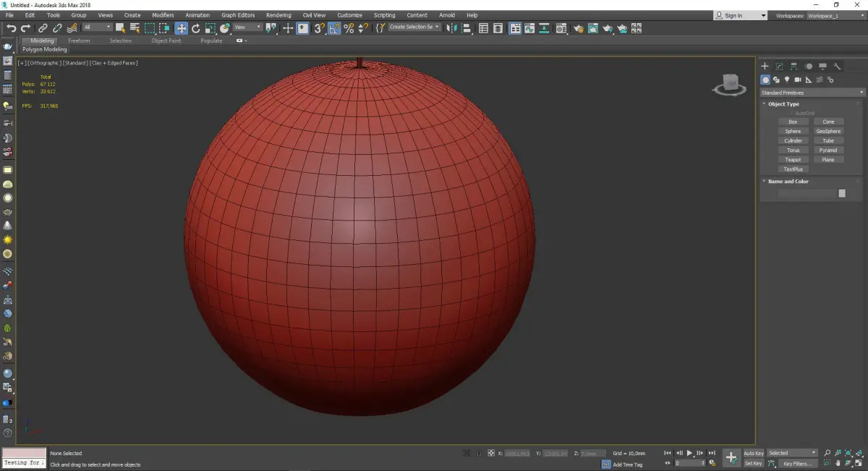This screenshot has width=868, height=471.
Task: Click the Bind to Space Warp icon
Action: click(x=72, y=28)
